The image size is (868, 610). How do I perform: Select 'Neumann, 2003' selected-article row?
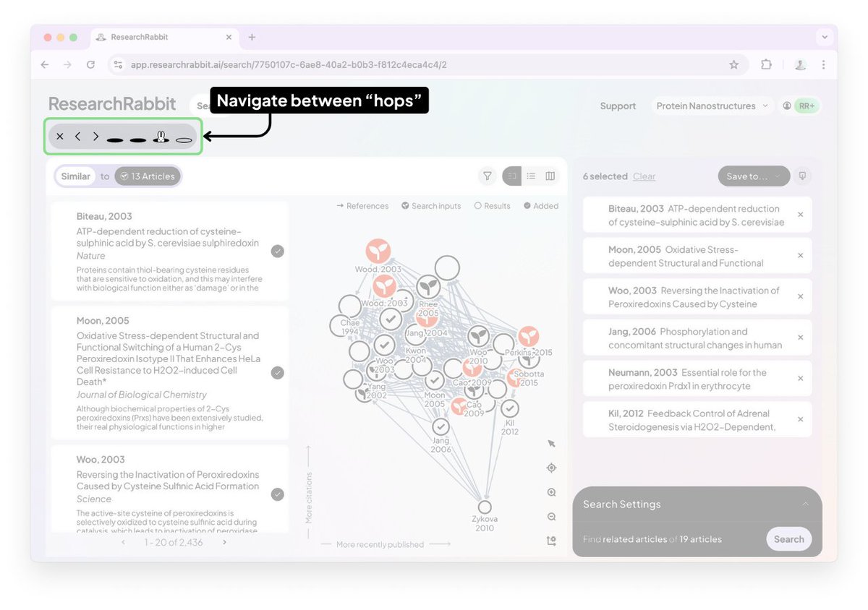pos(697,379)
